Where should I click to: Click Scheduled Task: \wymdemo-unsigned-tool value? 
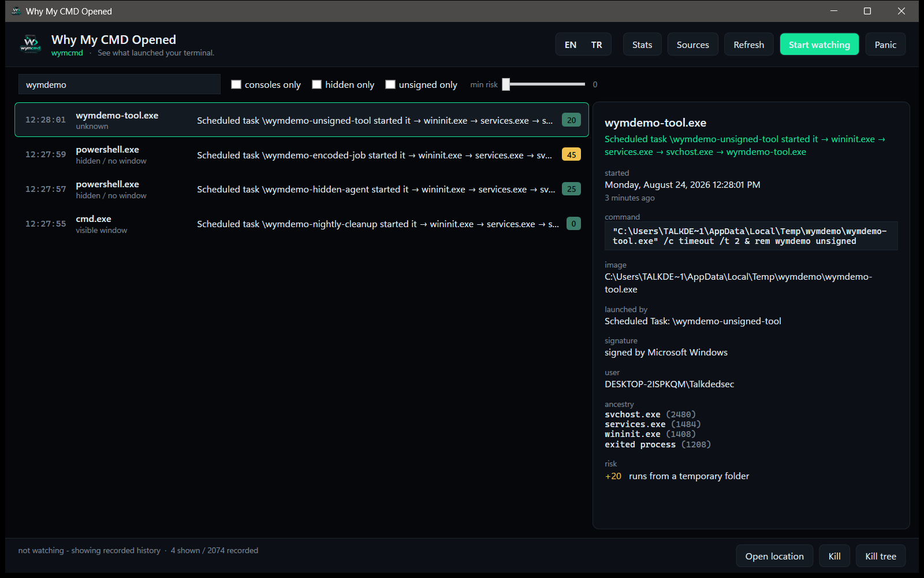point(693,321)
